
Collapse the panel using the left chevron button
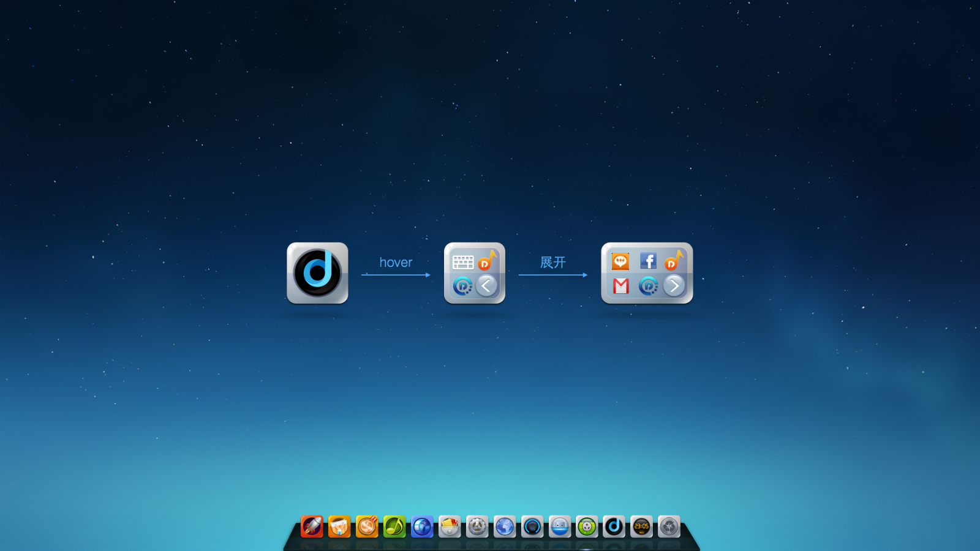(486, 285)
